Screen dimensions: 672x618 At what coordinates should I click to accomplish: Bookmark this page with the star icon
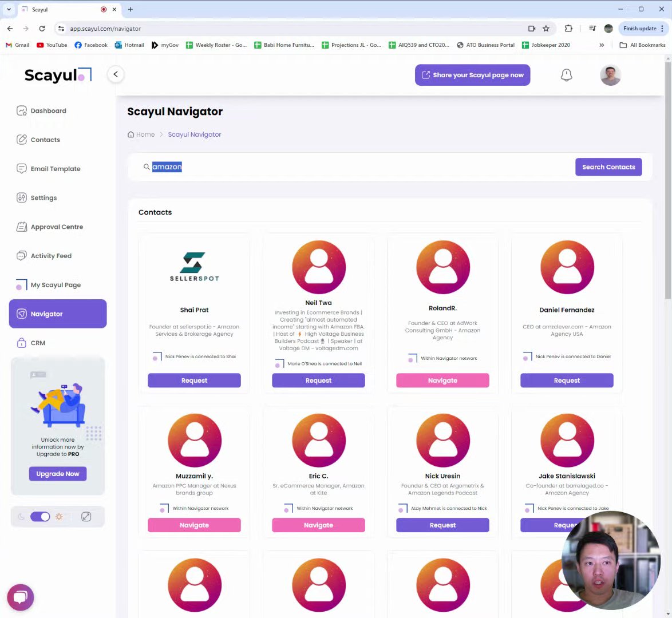tap(545, 28)
